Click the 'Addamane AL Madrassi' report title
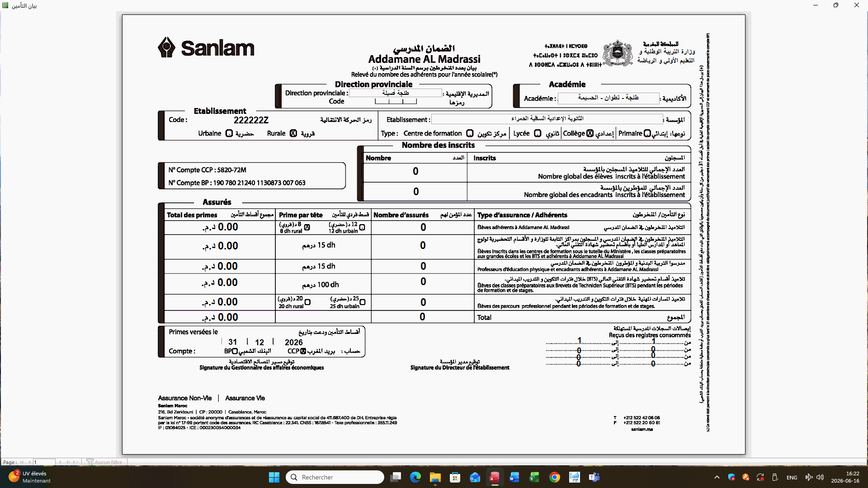 [424, 59]
